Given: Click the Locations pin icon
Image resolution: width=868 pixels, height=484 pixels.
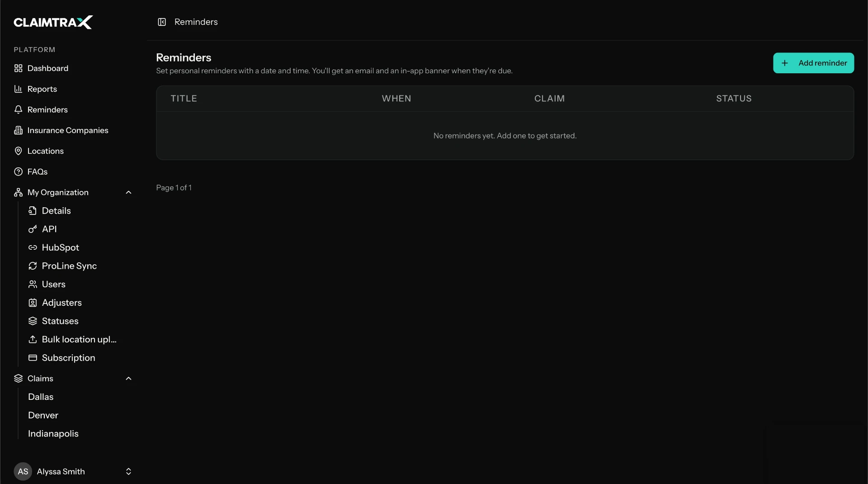Looking at the screenshot, I should tap(18, 151).
